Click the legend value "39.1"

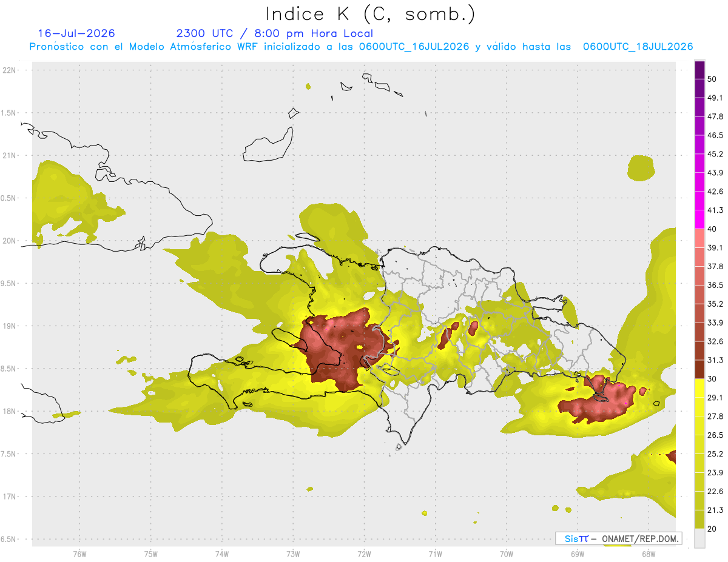pos(715,247)
